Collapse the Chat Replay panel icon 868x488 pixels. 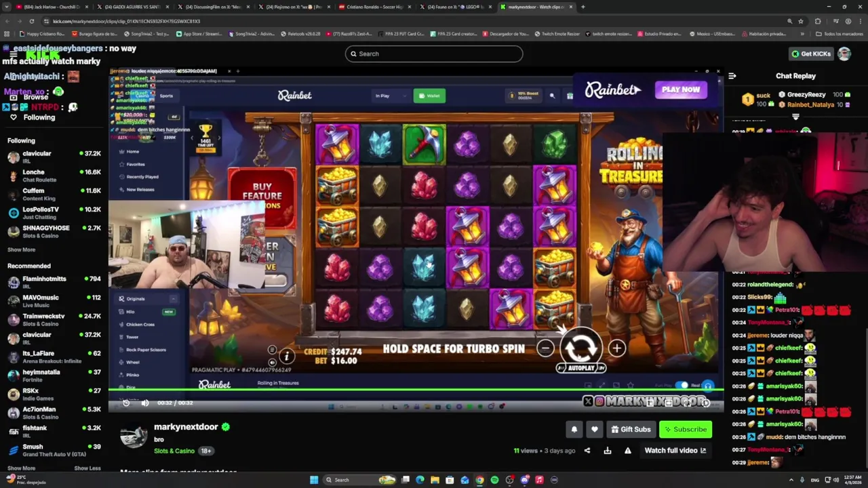[x=732, y=76]
